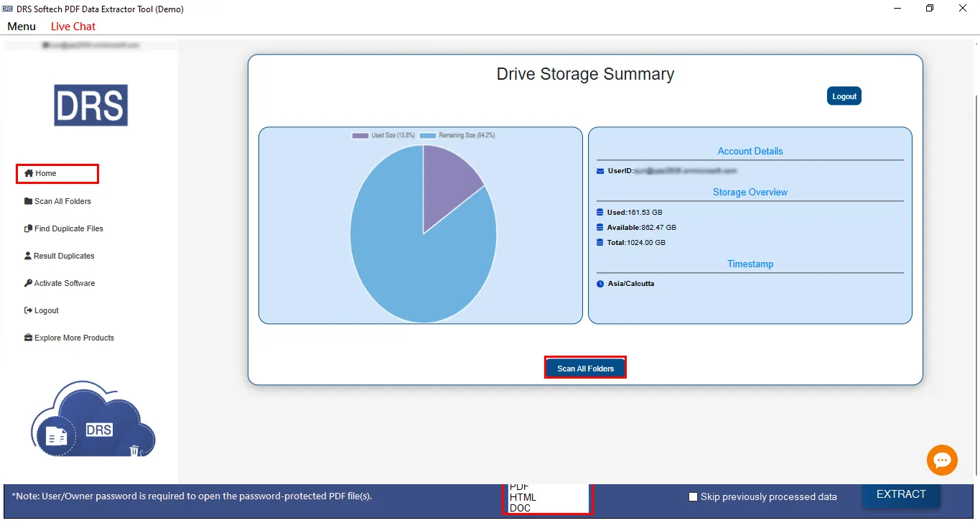Click the app icon in the title bar

click(x=8, y=9)
